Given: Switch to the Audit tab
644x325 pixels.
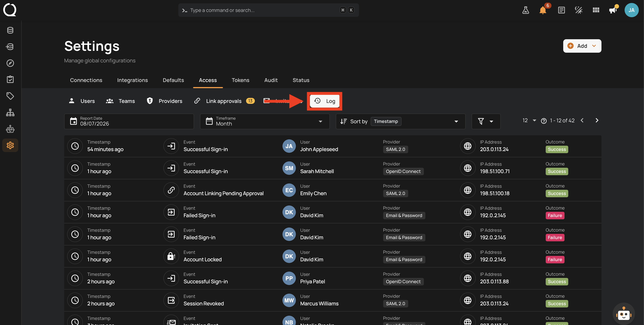Looking at the screenshot, I should tap(271, 80).
